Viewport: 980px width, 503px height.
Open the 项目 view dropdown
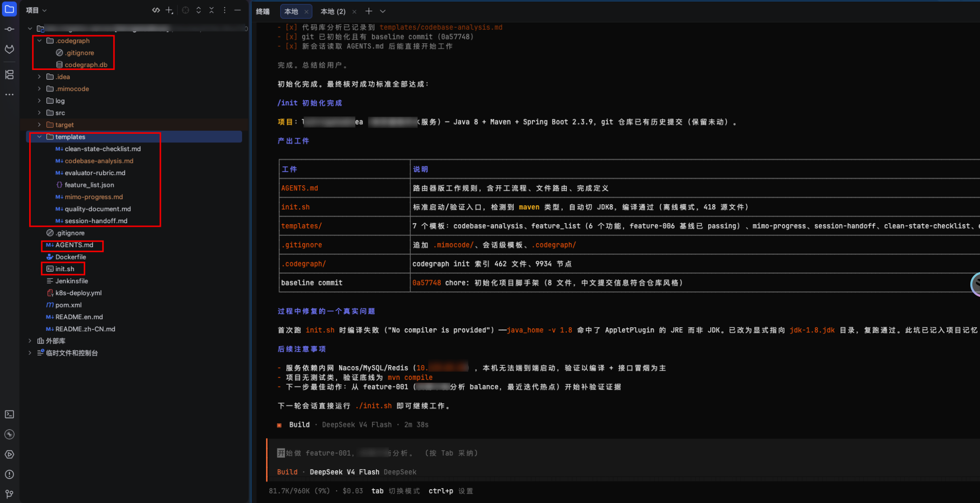36,10
